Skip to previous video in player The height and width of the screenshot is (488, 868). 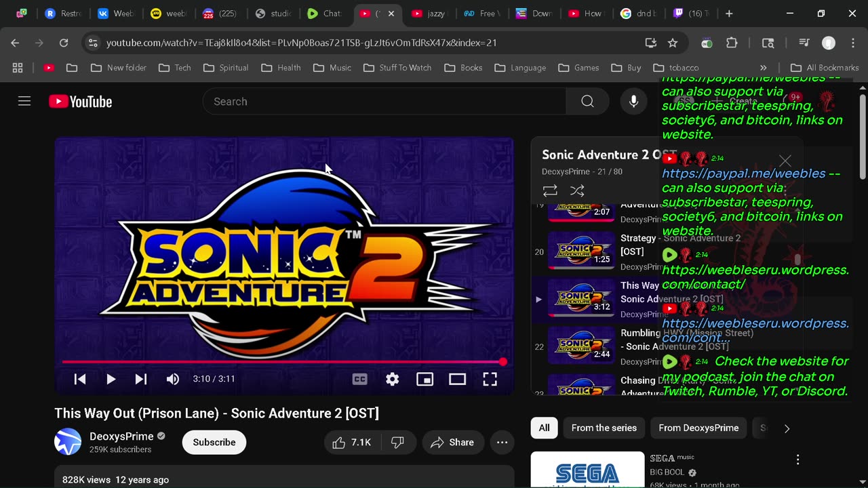(80, 379)
